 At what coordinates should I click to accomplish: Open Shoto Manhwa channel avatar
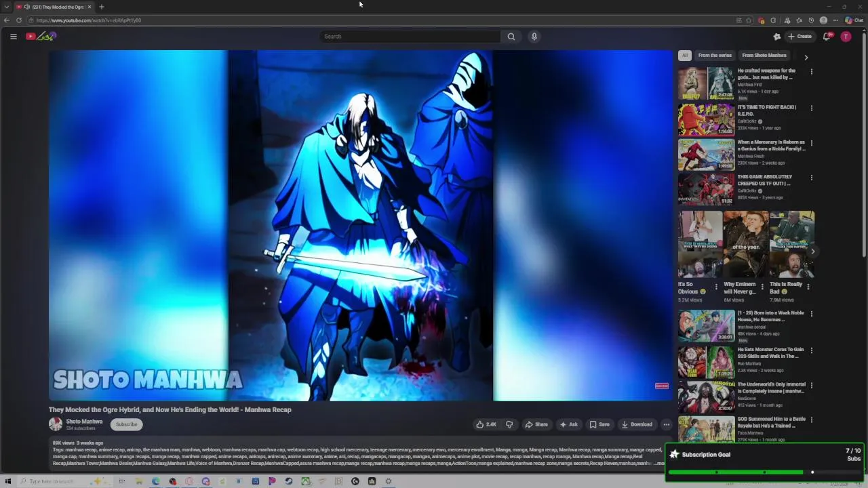tap(56, 424)
